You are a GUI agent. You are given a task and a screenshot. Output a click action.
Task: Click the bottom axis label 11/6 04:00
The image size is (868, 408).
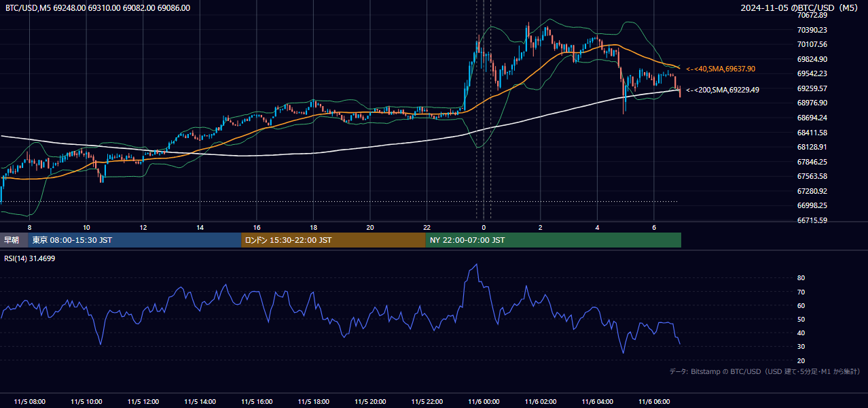pyautogui.click(x=597, y=401)
